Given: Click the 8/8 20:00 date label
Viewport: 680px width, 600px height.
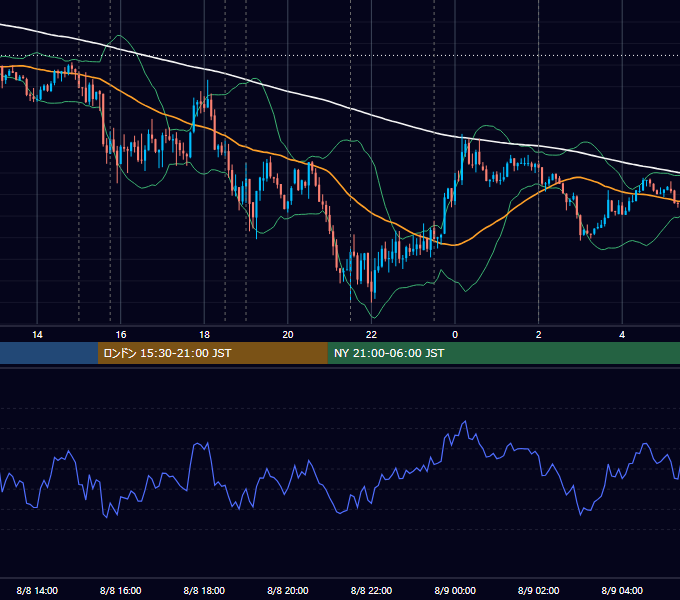Looking at the screenshot, I should pyautogui.click(x=288, y=590).
